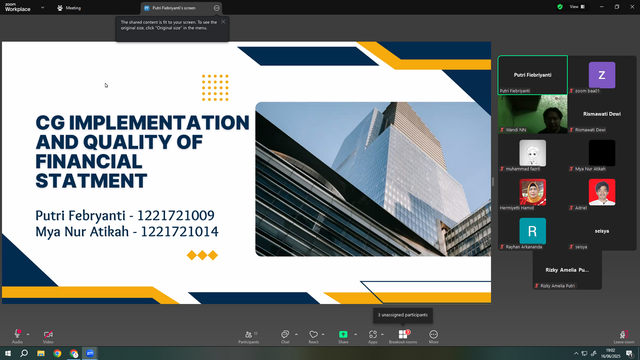This screenshot has width=640, height=360.
Task: Open the shared screen options menu icon
Action: click(x=216, y=8)
